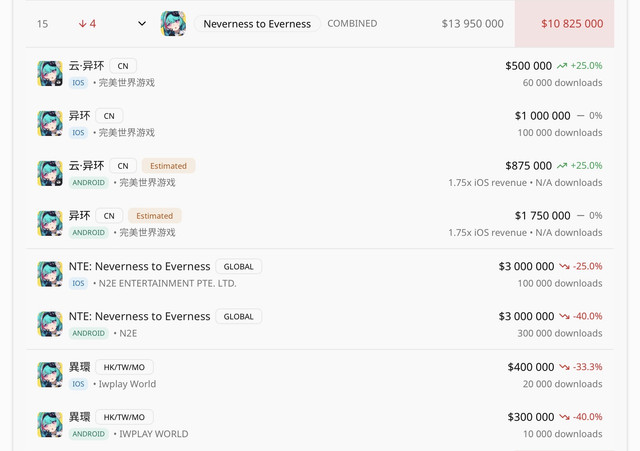Click the rank number 15
The height and width of the screenshot is (451, 640).
pos(42,24)
